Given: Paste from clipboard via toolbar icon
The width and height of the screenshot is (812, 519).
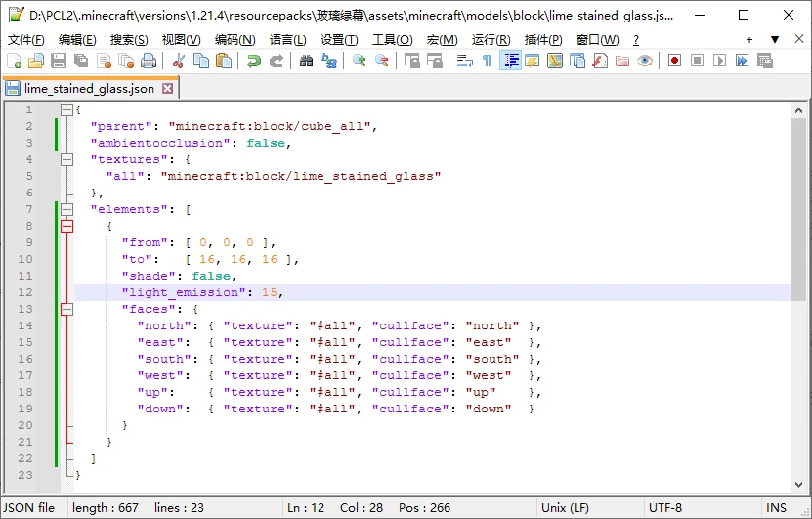Looking at the screenshot, I should [x=223, y=62].
